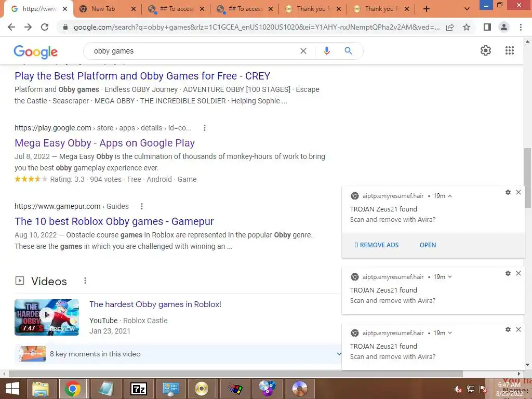Open The 10 best Roblox Obby games link
The image size is (532, 399).
tap(114, 221)
